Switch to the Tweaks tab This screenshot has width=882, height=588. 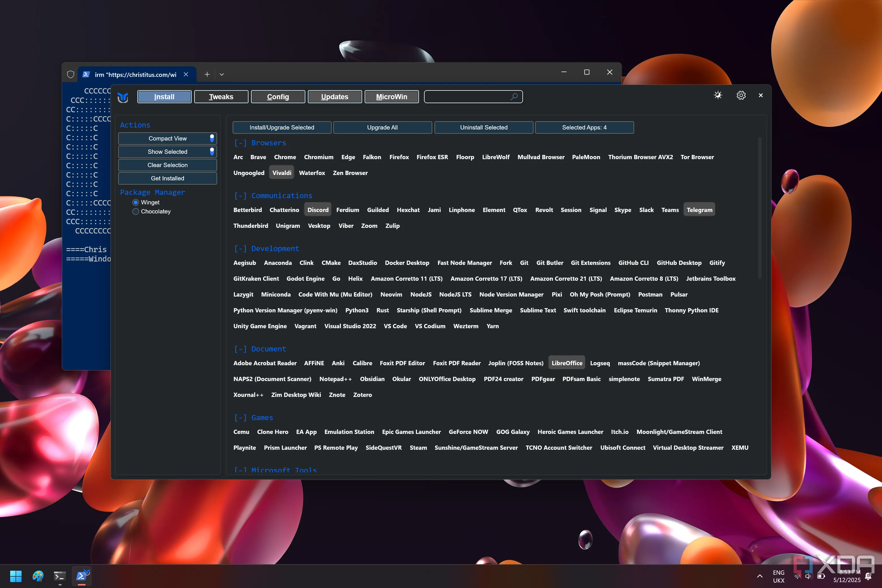[221, 97]
